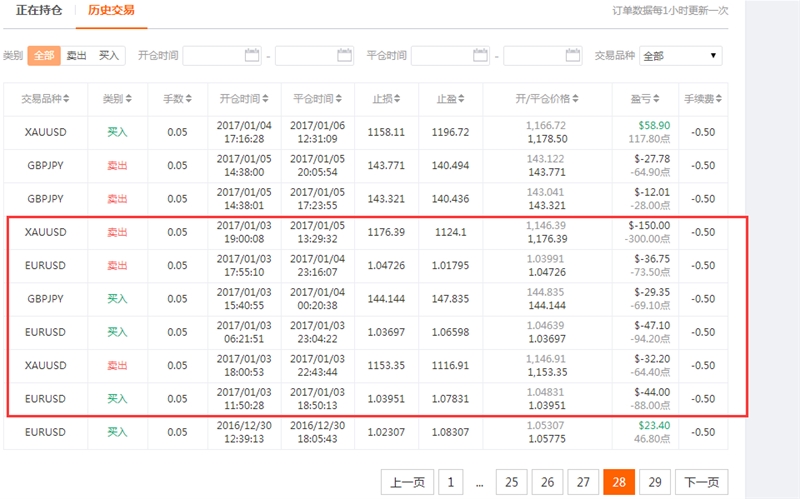Sort table by 手数 column arrows
Viewport: 800px width, 499px height.
tap(189, 98)
